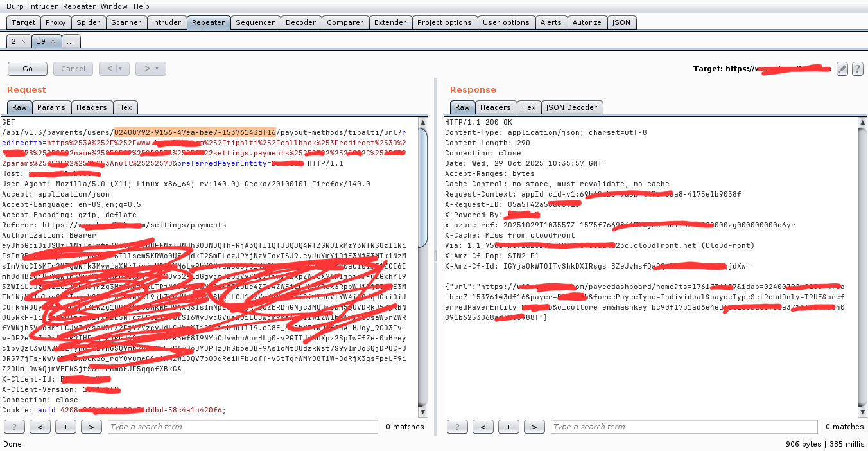This screenshot has height=451, width=868.
Task: Expand the back history dropdown arrow
Action: pos(120,69)
